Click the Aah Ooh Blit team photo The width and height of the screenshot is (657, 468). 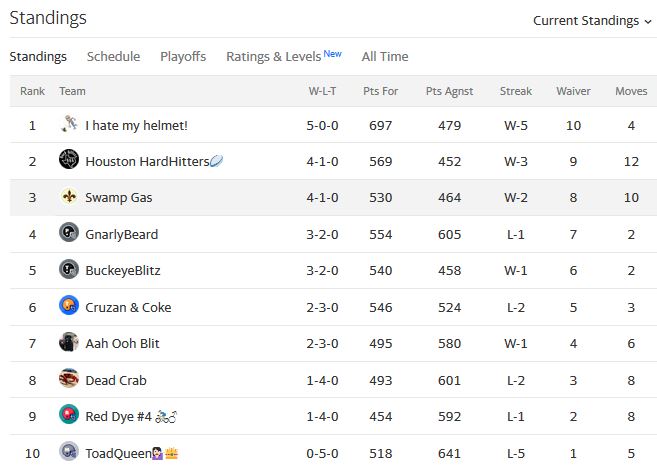click(x=69, y=342)
